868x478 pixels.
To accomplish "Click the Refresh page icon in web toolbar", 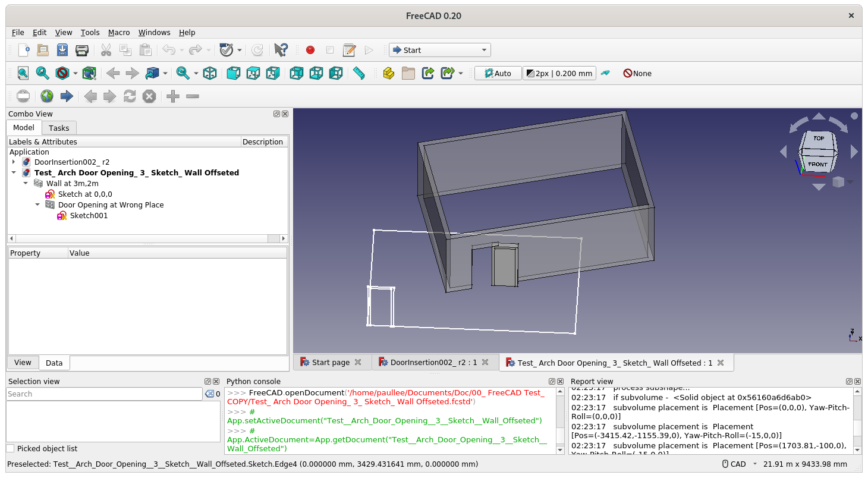I will pos(130,96).
